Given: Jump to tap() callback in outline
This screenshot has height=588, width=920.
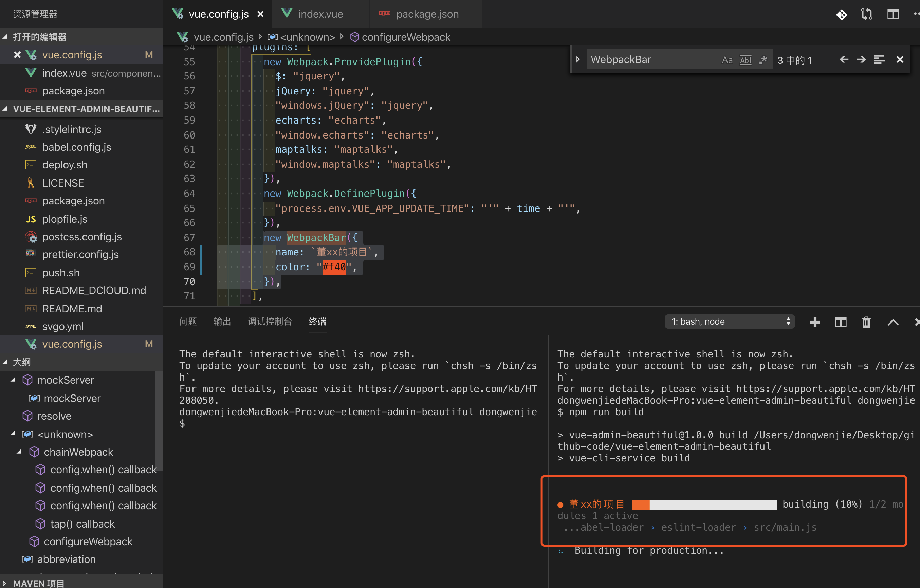Looking at the screenshot, I should click(82, 523).
